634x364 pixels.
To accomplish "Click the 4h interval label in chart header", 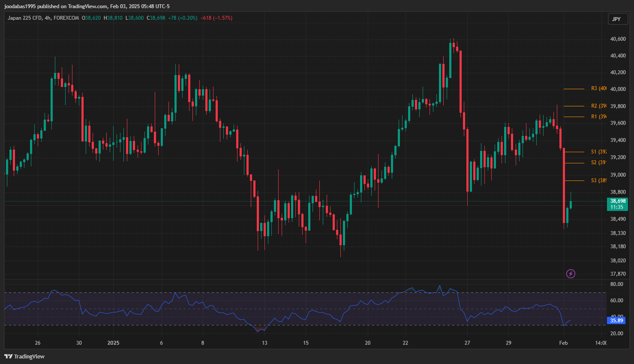I will pos(48,18).
